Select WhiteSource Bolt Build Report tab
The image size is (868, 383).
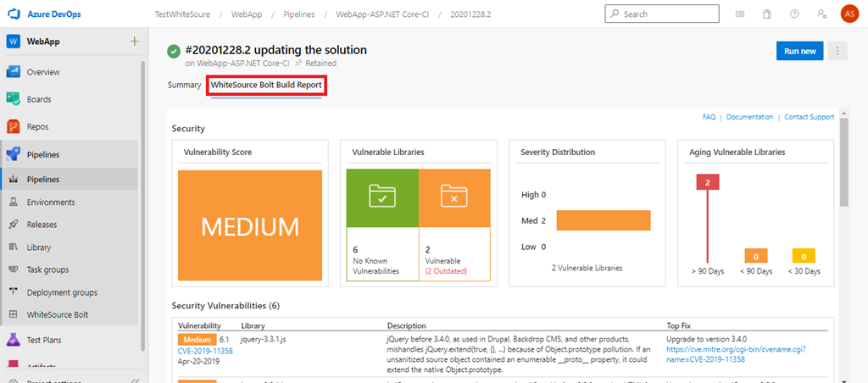(x=266, y=85)
